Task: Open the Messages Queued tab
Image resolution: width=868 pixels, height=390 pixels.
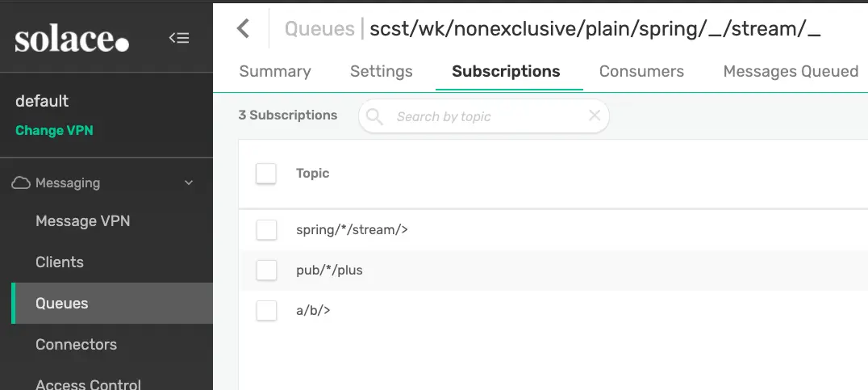Action: click(x=791, y=71)
